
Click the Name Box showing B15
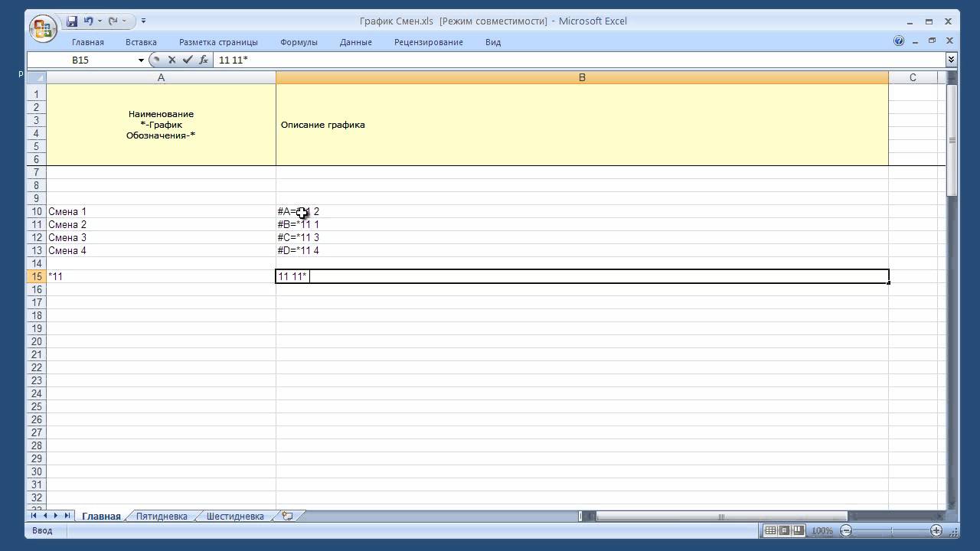click(x=82, y=60)
